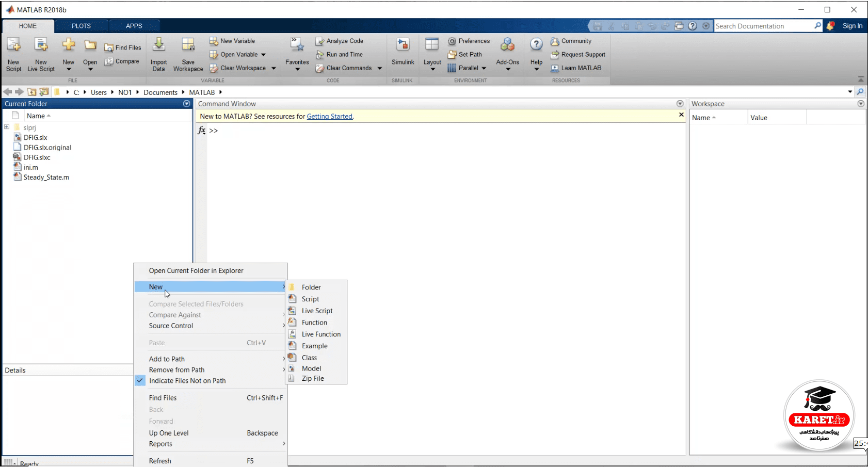Click the Find Files toolbar icon

[x=109, y=48]
